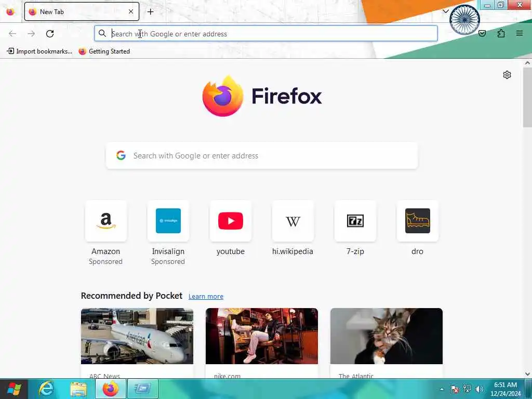Click the scrollbar down arrow
The height and width of the screenshot is (399, 532).
click(x=528, y=374)
